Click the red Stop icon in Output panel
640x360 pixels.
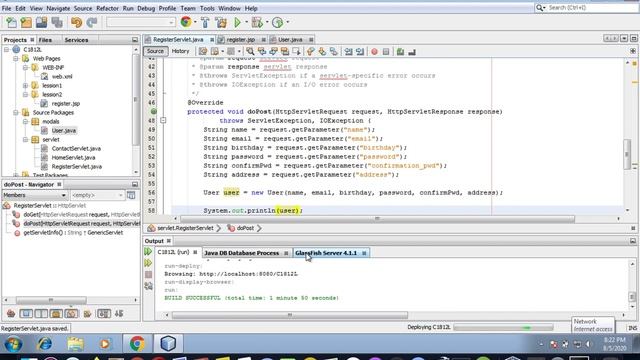point(149,274)
